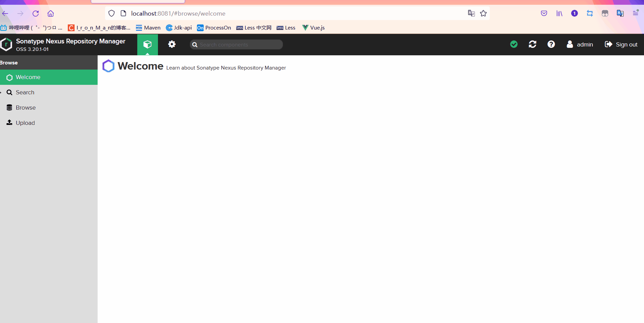Image resolution: width=644 pixels, height=323 pixels.
Task: Open Search in the sidebar
Action: tap(49, 92)
